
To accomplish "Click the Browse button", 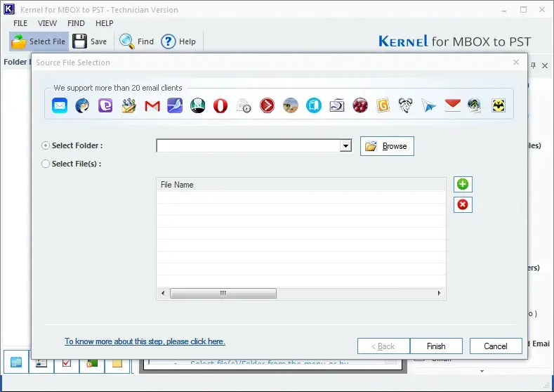I will click(387, 146).
